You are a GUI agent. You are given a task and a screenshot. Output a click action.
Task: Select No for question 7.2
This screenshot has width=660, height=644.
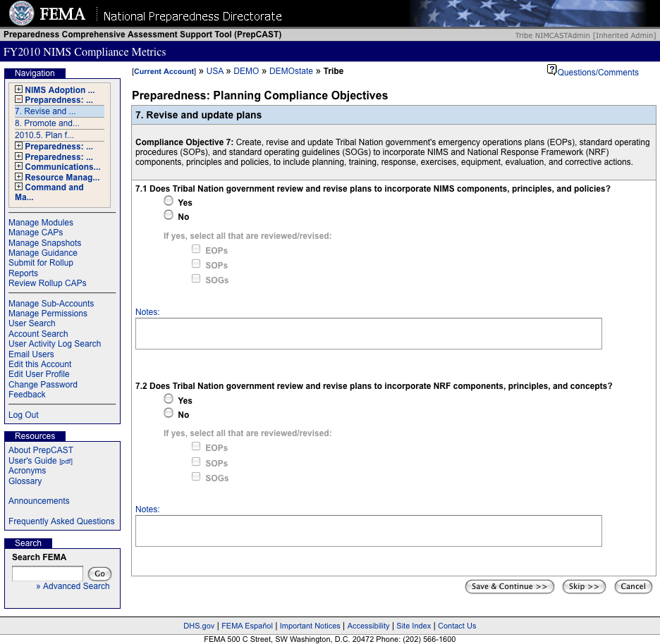(169, 413)
